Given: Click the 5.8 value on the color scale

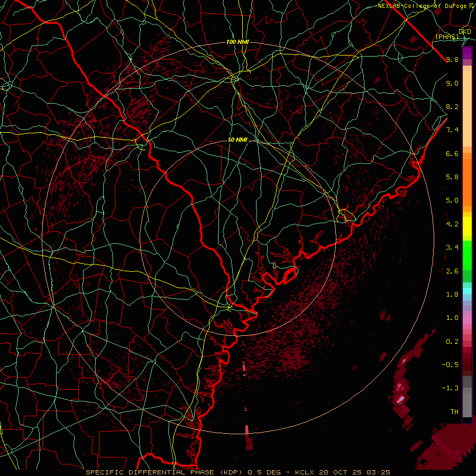Looking at the screenshot, I should click(452, 177).
